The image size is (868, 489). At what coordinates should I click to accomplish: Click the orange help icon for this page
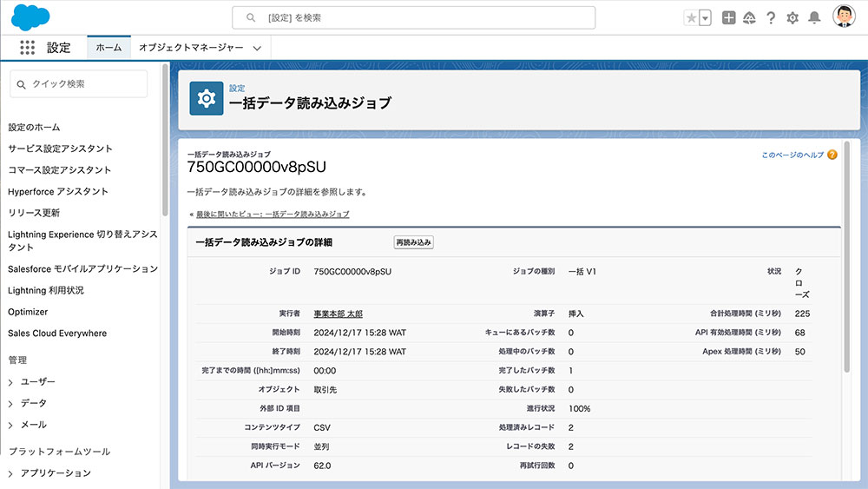click(x=832, y=155)
